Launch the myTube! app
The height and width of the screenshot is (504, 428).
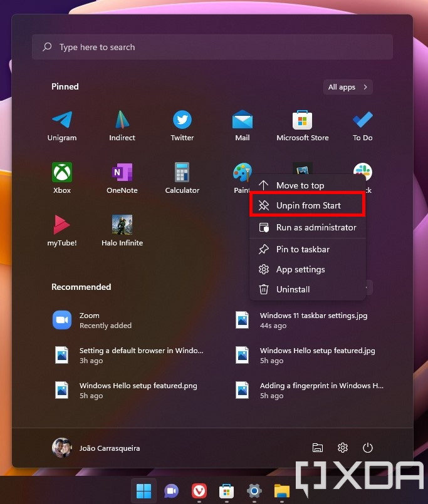coord(62,230)
